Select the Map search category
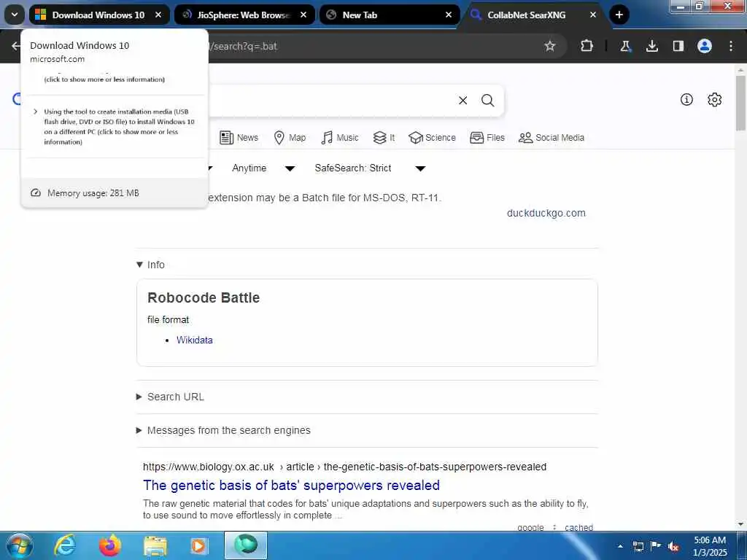 [x=290, y=138]
